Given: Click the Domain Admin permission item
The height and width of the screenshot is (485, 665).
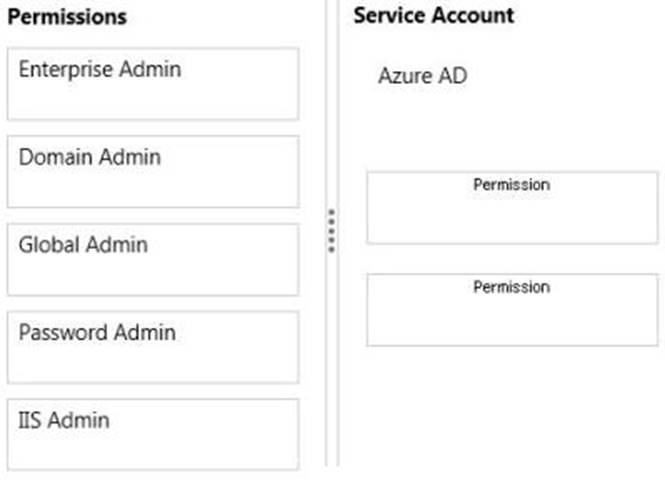Looking at the screenshot, I should pos(152,172).
